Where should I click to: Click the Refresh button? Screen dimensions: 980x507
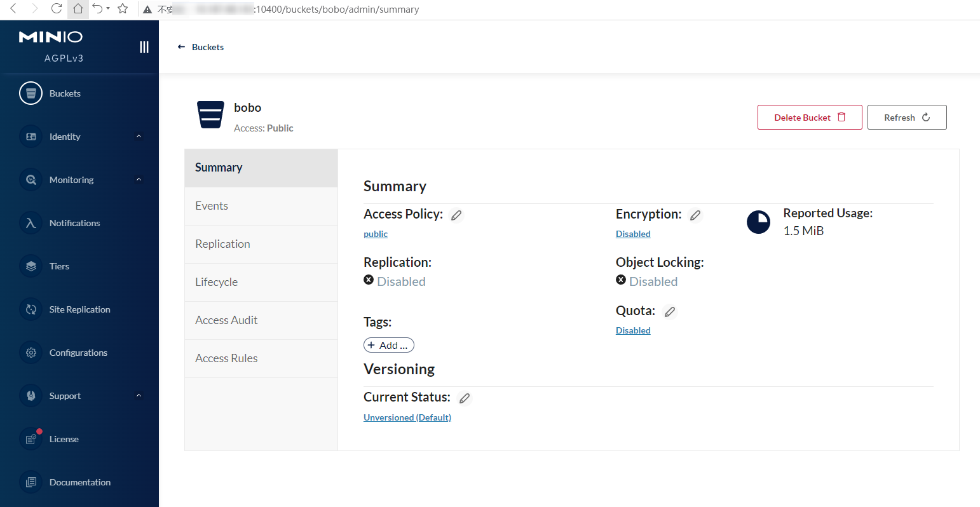click(906, 118)
